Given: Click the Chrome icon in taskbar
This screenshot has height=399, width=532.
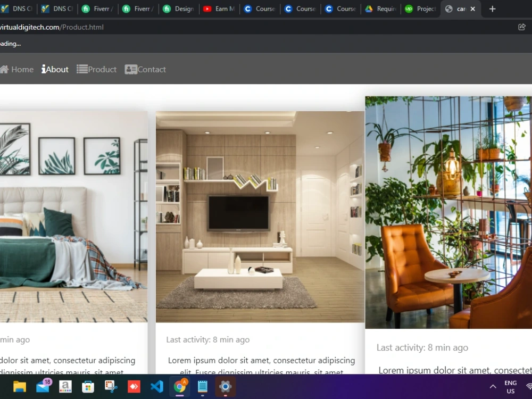Looking at the screenshot, I should pos(180,386).
